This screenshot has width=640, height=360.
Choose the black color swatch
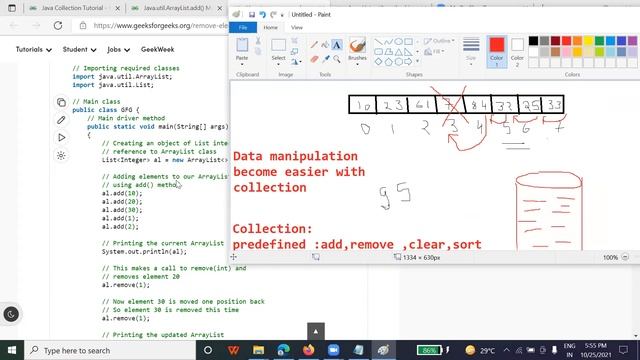click(x=533, y=40)
